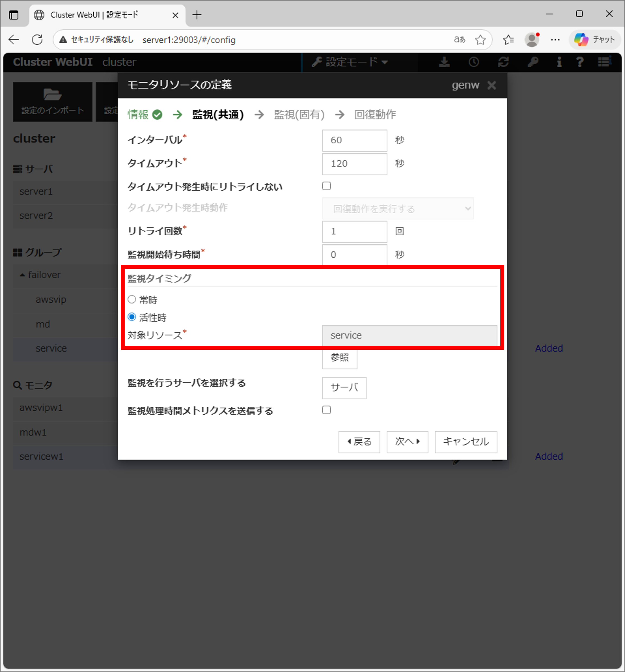Screen dimensions: 625x672
Task: Click the 参照 browse button
Action: pyautogui.click(x=339, y=358)
